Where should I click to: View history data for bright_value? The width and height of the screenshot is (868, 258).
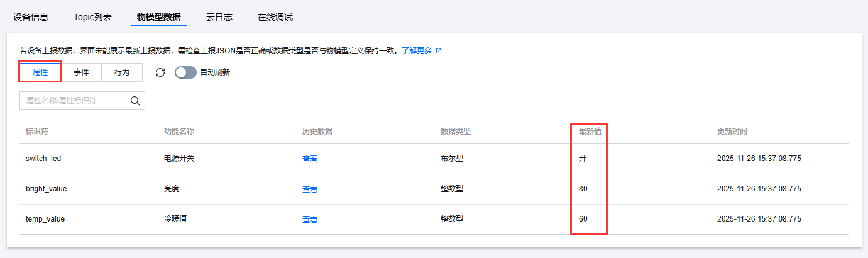click(310, 189)
